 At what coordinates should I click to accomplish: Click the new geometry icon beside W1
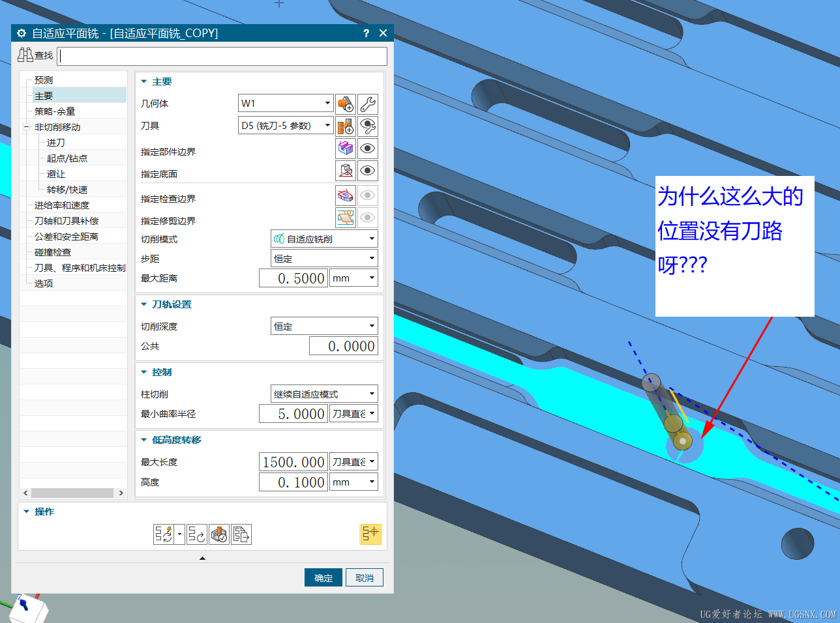tap(346, 104)
